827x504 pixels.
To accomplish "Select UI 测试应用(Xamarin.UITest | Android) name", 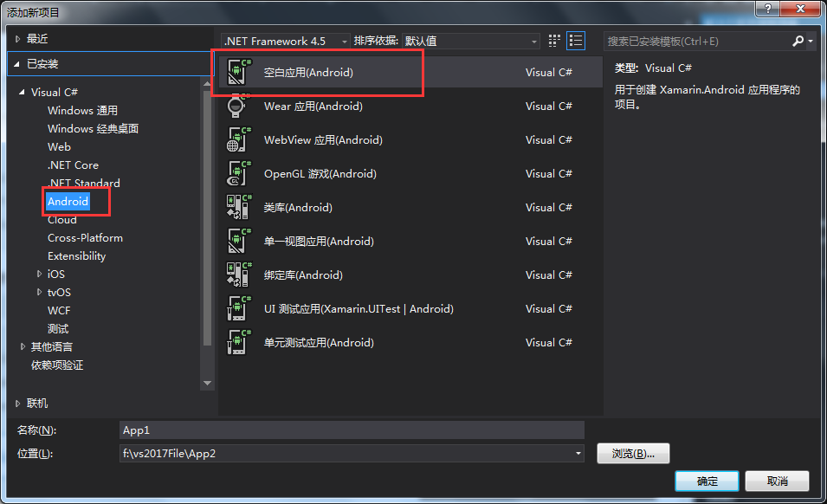I will point(359,308).
